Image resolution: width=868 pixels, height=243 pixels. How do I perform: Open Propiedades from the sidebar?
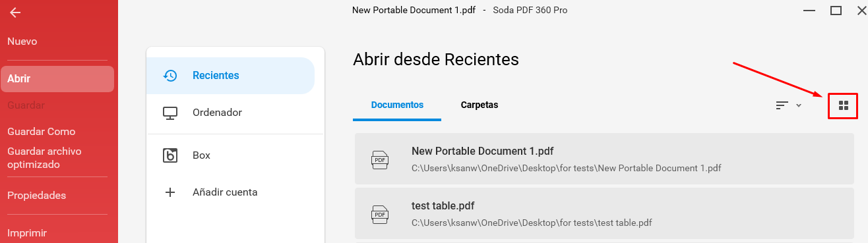[x=37, y=196]
